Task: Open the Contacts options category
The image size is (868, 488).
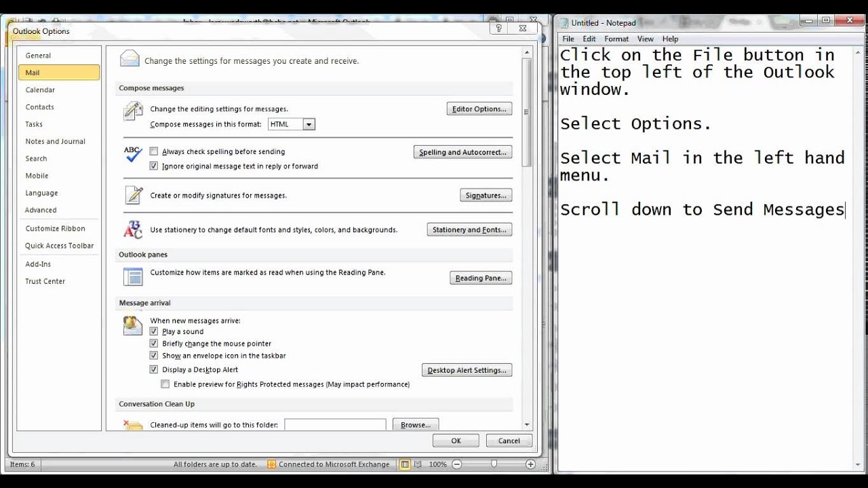Action: point(59,107)
